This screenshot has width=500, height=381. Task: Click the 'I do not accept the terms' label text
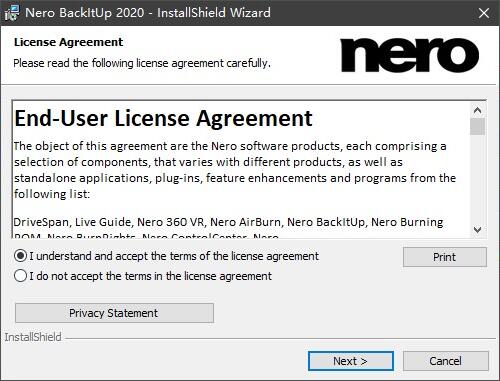point(150,276)
